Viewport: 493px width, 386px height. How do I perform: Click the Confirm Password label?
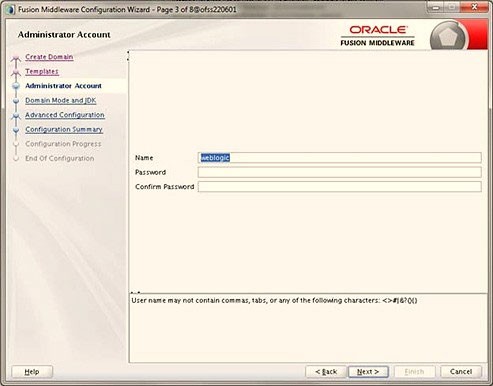tap(165, 187)
